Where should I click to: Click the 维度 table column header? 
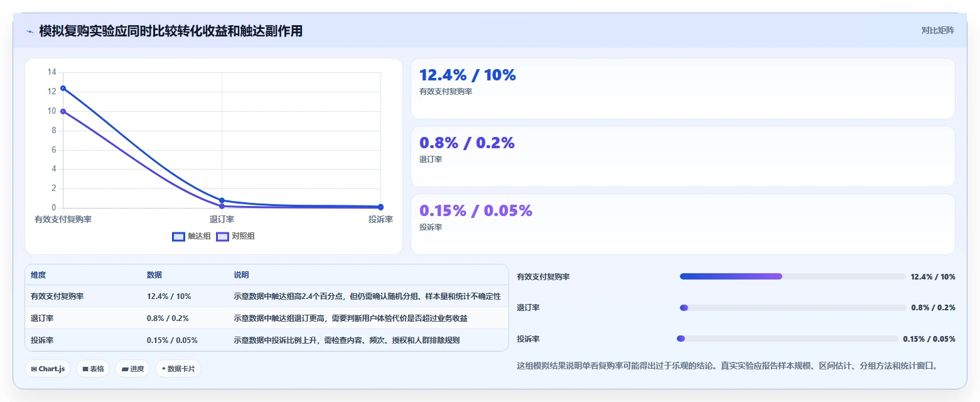[x=38, y=275]
